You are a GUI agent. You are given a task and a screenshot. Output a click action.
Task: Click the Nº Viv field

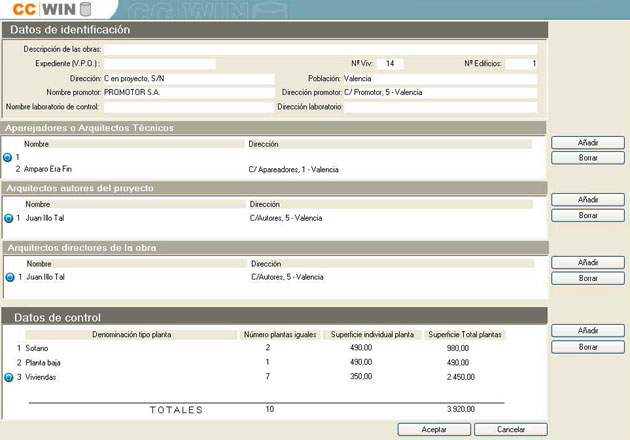click(390, 63)
